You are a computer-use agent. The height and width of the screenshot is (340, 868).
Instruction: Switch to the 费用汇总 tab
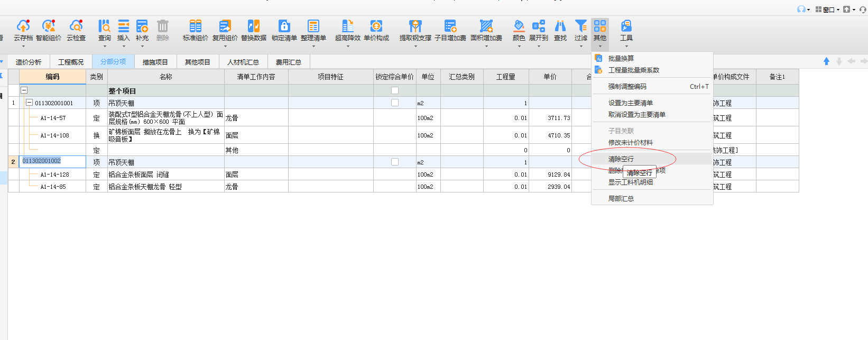tap(289, 62)
